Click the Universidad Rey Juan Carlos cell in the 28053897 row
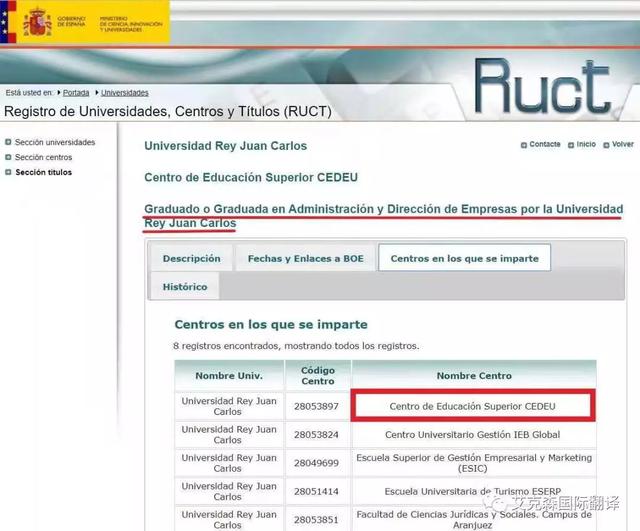Image resolution: width=640 pixels, height=531 pixels. coord(229,407)
